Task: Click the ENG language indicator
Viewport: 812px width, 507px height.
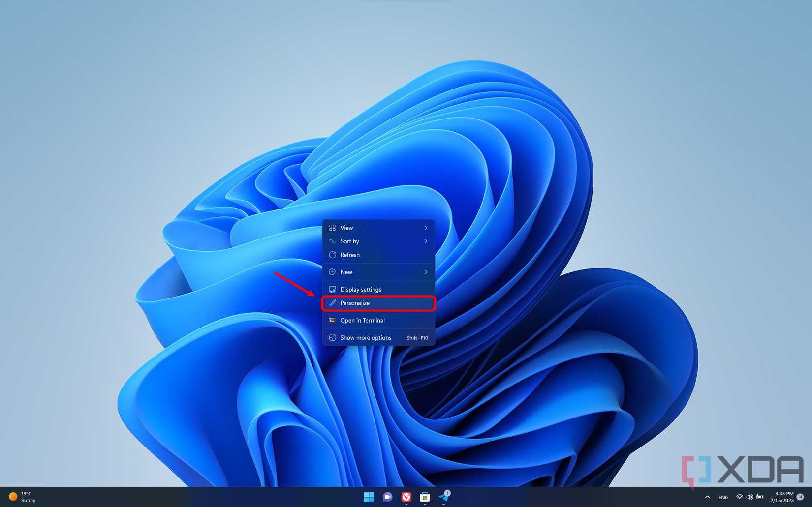Action: [723, 497]
